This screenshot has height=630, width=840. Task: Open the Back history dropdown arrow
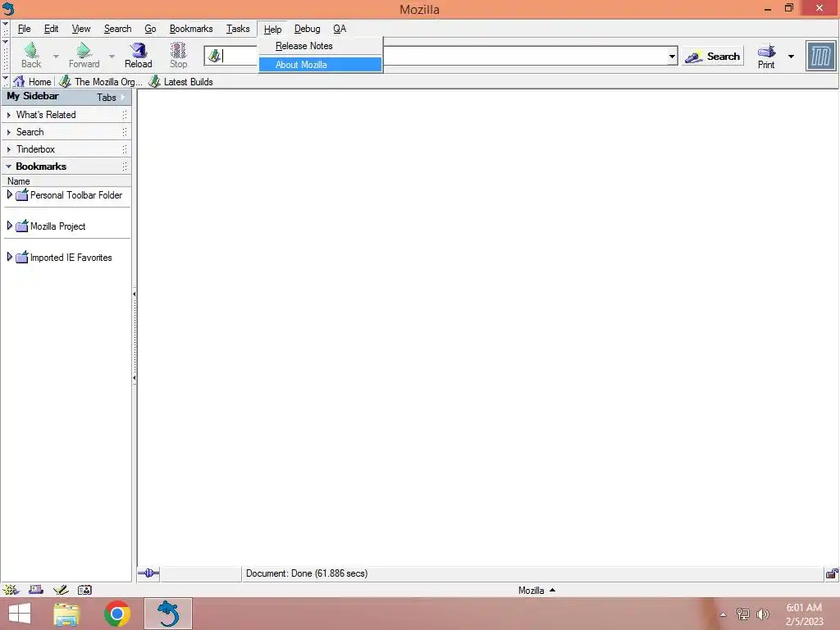pos(56,56)
